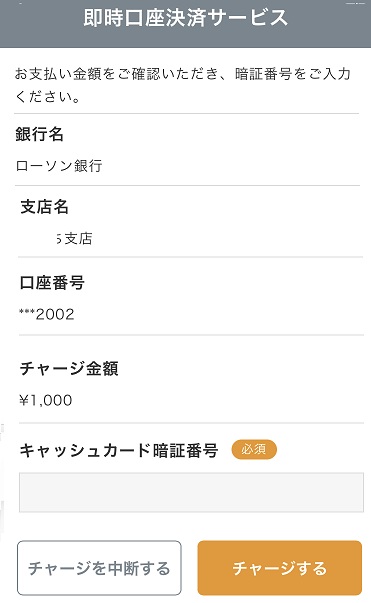371x603 pixels.
Task: Tap the orange チャージする button
Action: point(279,568)
